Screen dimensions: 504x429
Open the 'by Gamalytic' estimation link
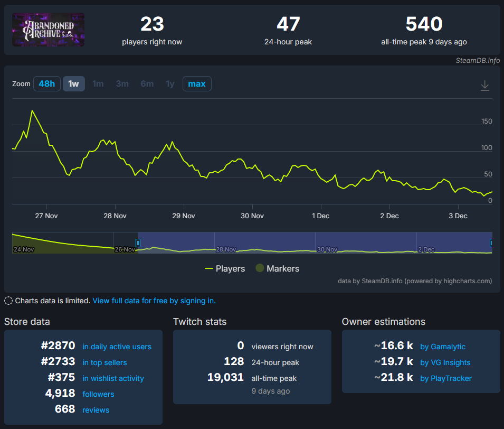(x=443, y=347)
